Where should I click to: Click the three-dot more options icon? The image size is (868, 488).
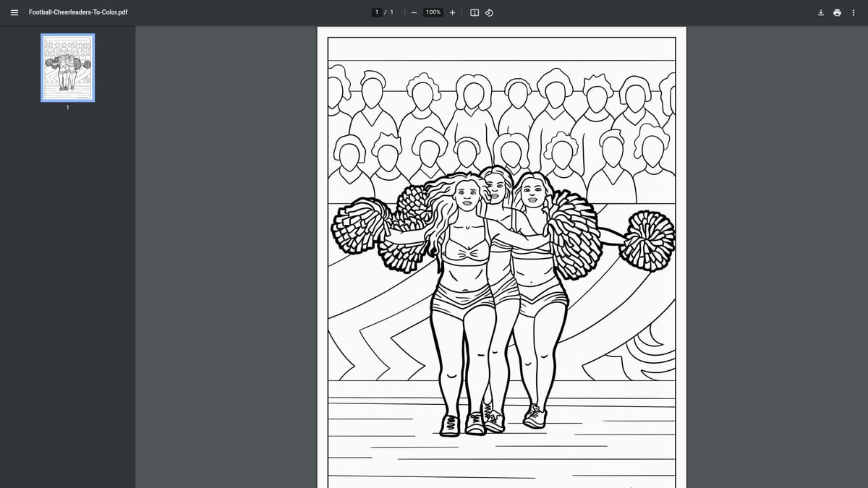[854, 12]
